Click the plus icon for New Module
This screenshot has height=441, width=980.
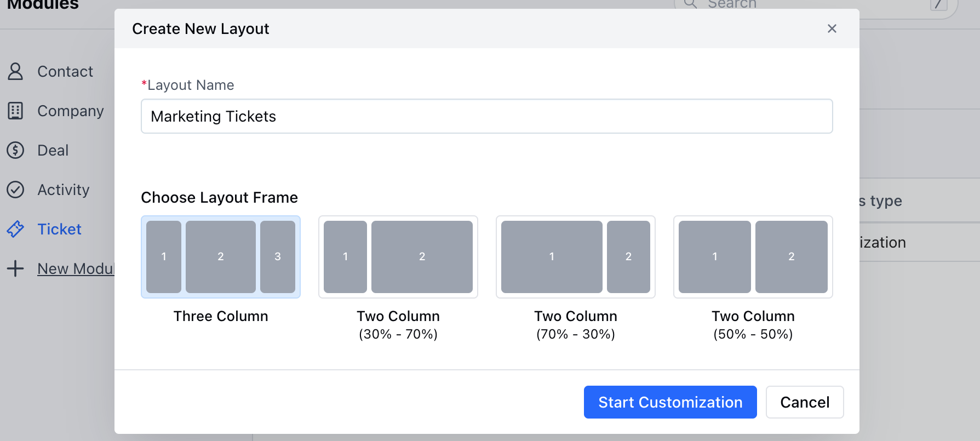(15, 268)
